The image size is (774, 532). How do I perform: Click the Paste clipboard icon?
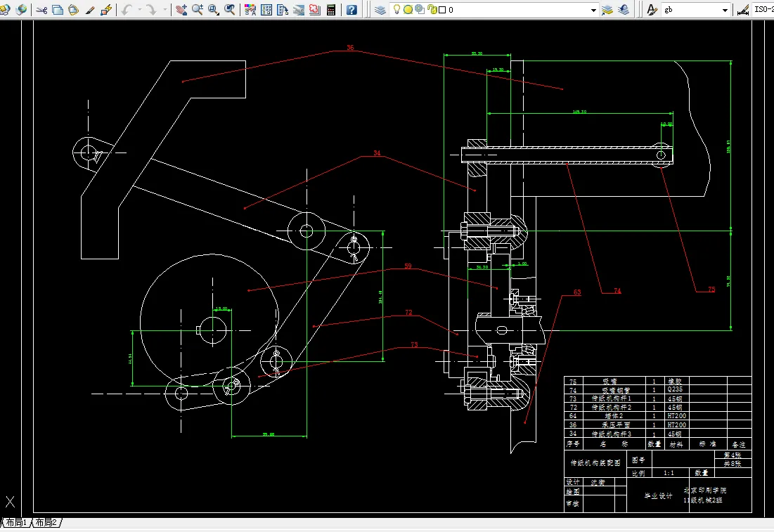[74, 9]
